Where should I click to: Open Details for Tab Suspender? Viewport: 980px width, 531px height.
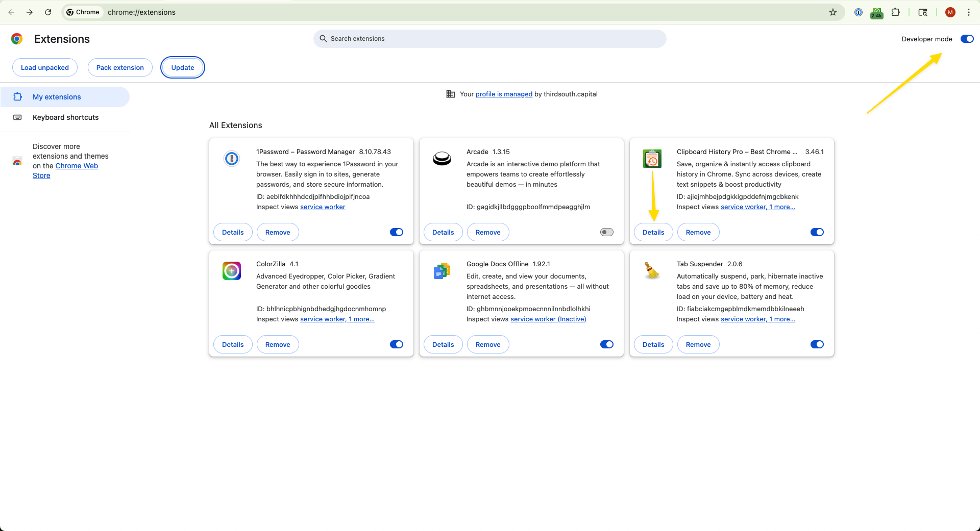coord(653,344)
